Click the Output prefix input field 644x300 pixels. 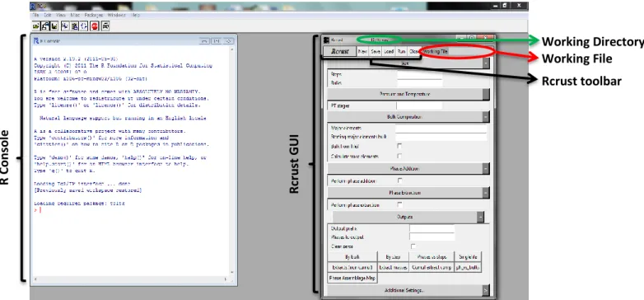432,228
